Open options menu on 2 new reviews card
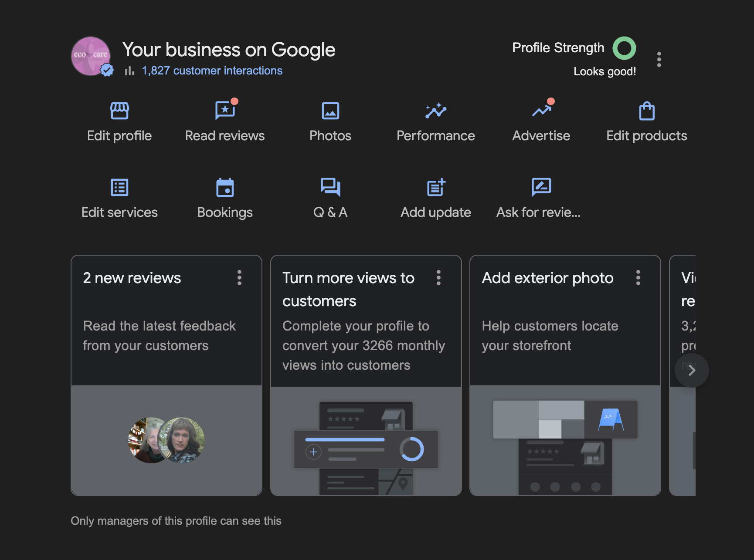Viewport: 754px width, 560px height. (x=239, y=277)
